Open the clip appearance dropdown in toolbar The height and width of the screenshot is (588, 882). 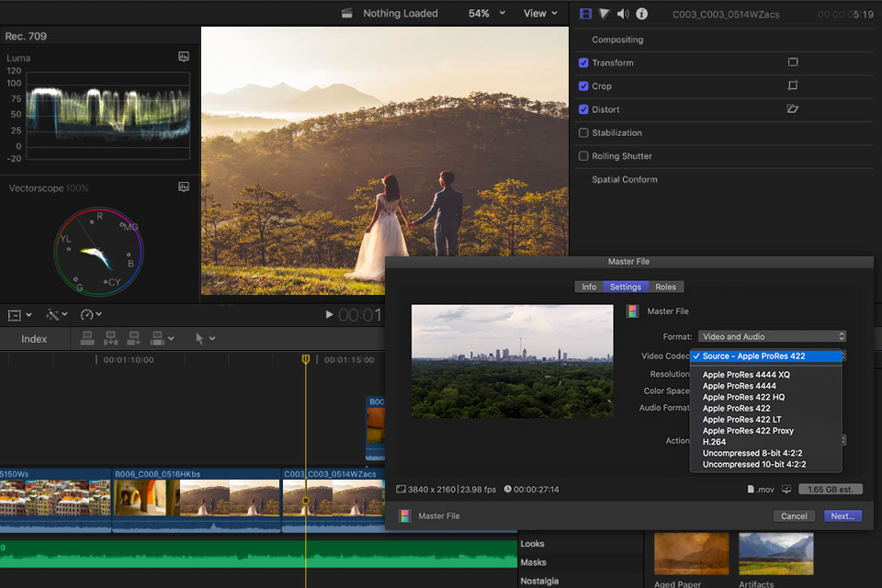point(19,315)
